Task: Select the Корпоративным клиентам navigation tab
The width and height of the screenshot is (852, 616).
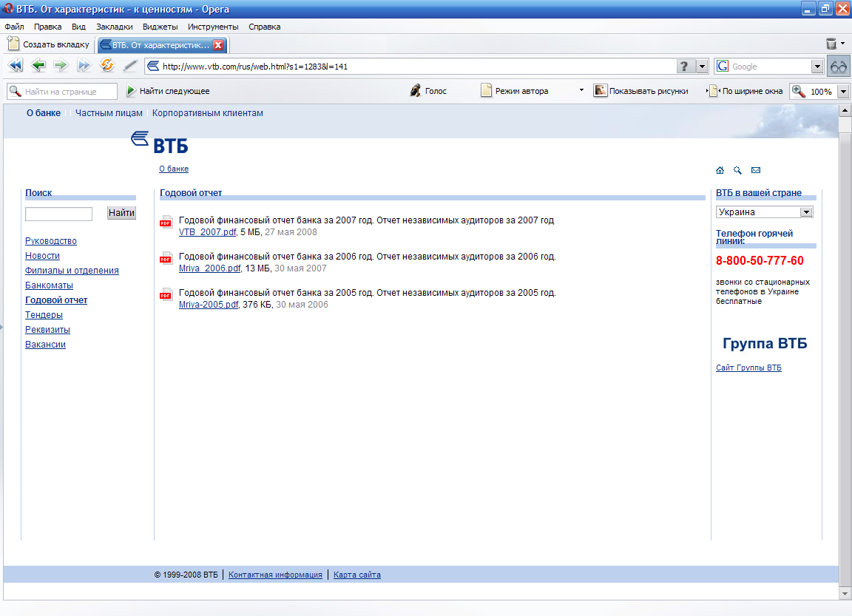Action: (208, 113)
